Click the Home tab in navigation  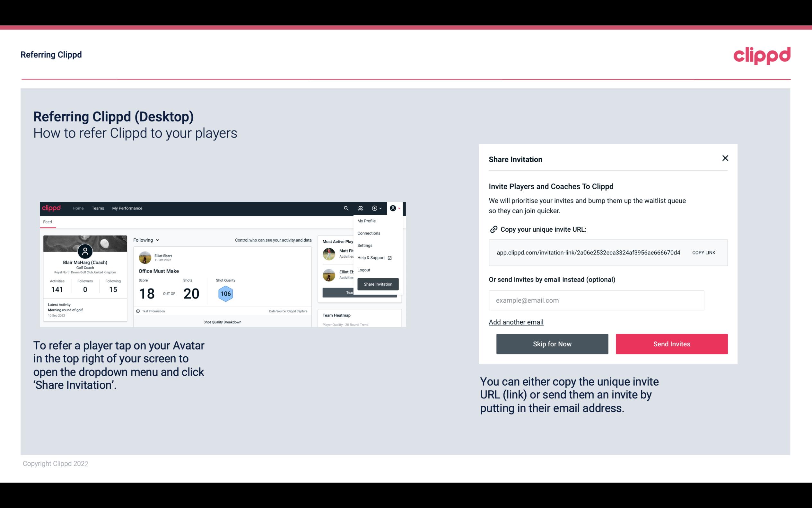point(77,208)
